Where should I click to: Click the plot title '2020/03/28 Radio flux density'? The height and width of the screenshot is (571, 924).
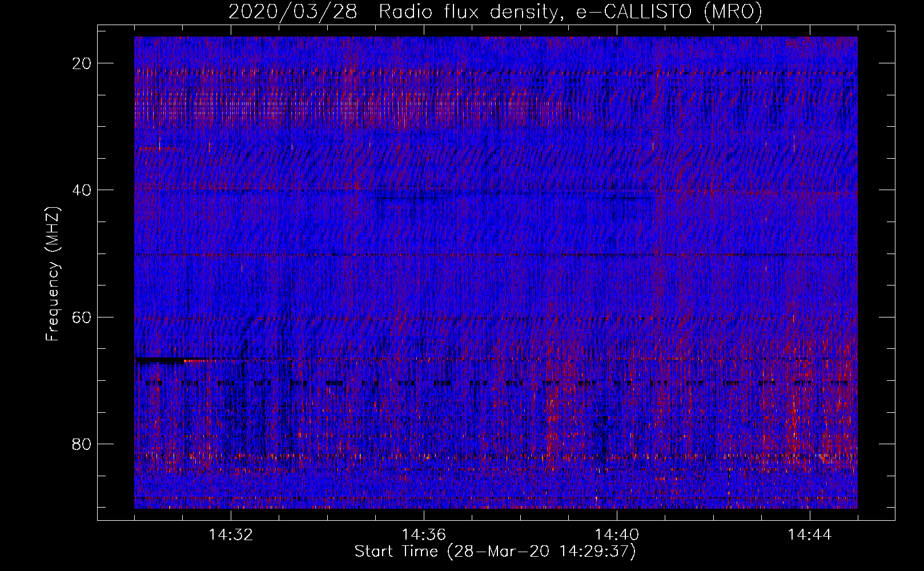tap(495, 11)
